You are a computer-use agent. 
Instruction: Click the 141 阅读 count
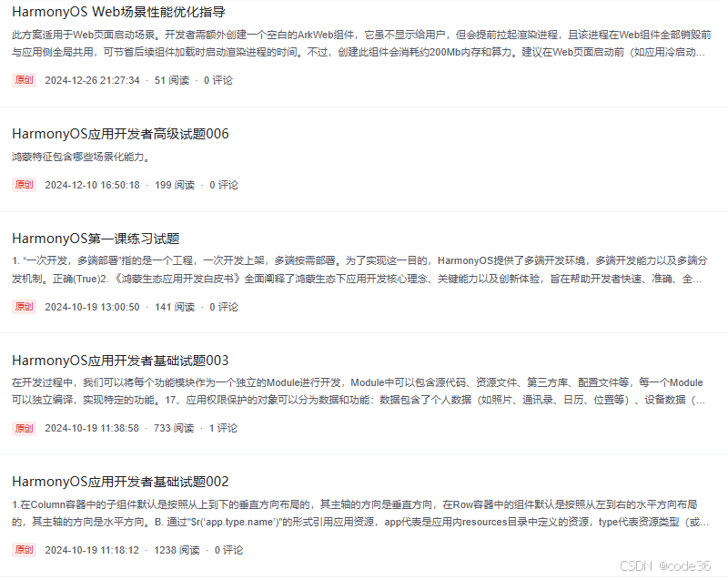pos(175,307)
